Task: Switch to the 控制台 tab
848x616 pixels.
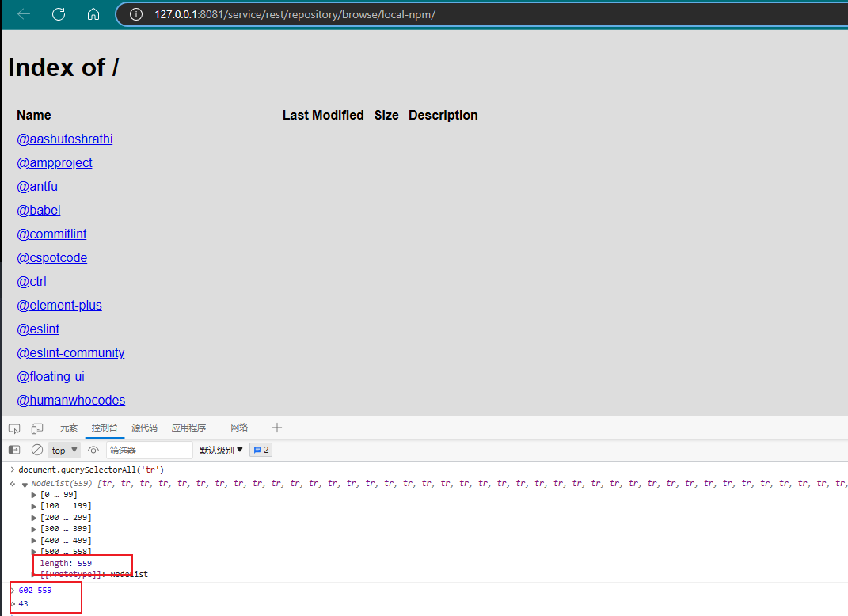Action: coord(105,428)
